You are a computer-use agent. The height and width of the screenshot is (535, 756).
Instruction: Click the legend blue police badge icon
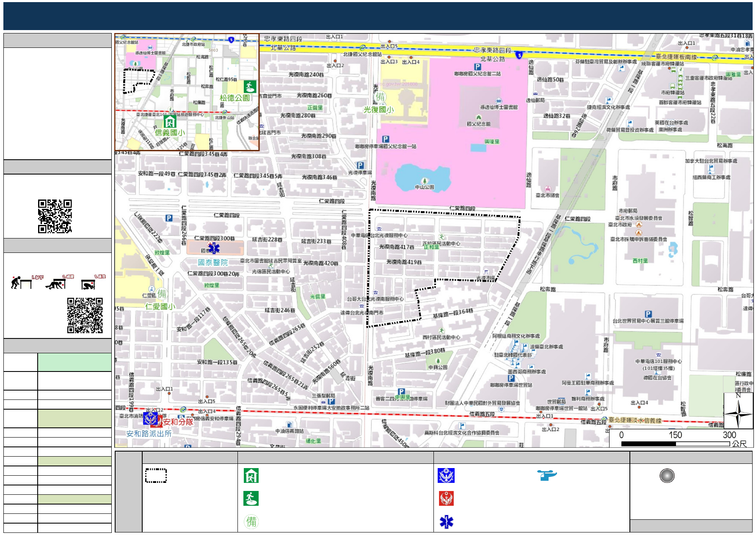point(446,476)
